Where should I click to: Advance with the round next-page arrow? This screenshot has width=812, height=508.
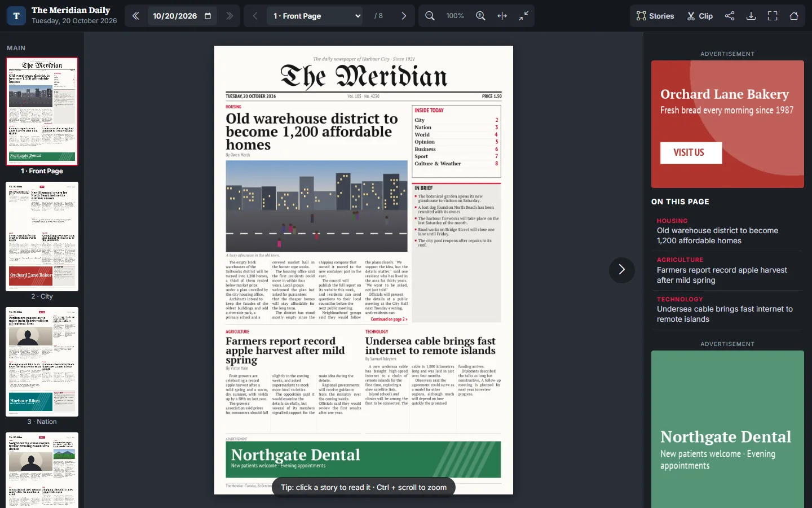tap(622, 270)
